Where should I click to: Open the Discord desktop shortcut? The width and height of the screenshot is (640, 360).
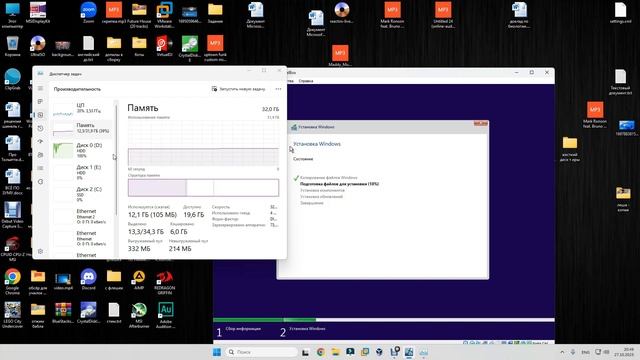coord(89,280)
